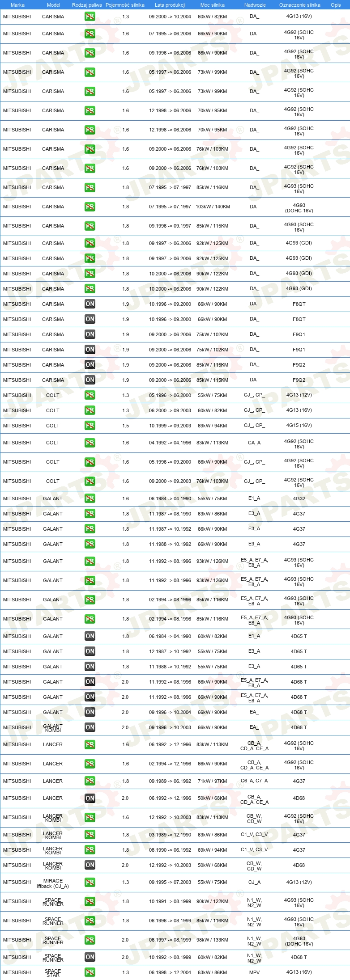350x980 pixels.
Task: Select the 'GALANT KOMBI' model cell
Action: point(53,728)
